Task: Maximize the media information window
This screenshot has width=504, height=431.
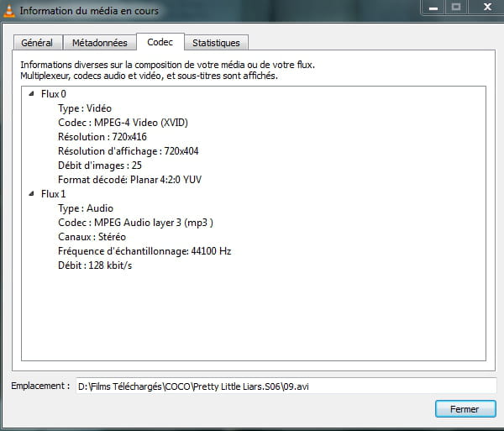Action: tap(456, 8)
